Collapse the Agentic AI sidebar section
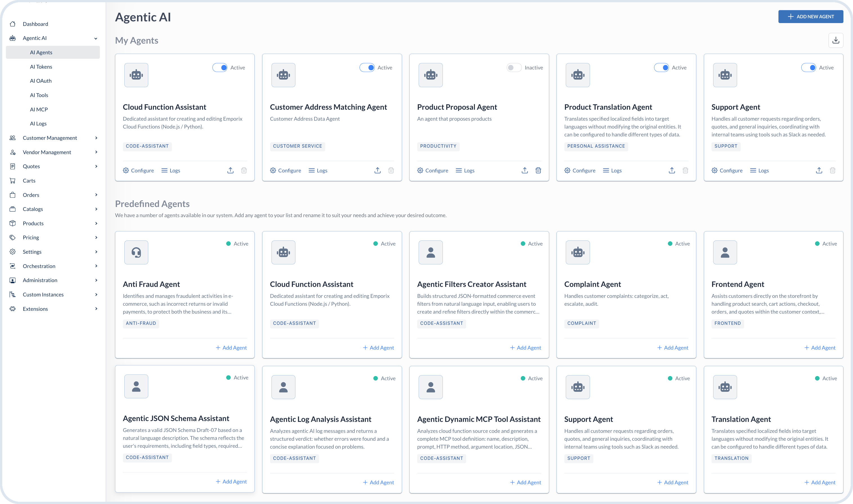Viewport: 853px width, 504px height. (x=96, y=38)
